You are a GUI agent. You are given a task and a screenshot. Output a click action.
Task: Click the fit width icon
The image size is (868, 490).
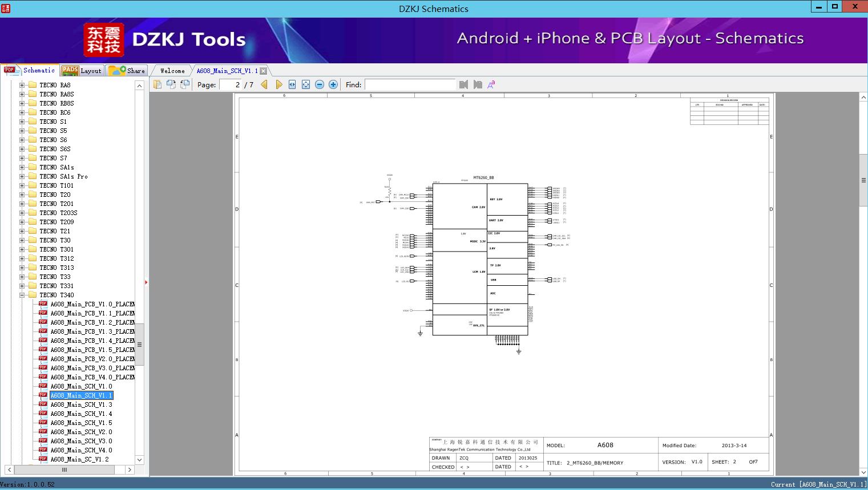pos(292,84)
